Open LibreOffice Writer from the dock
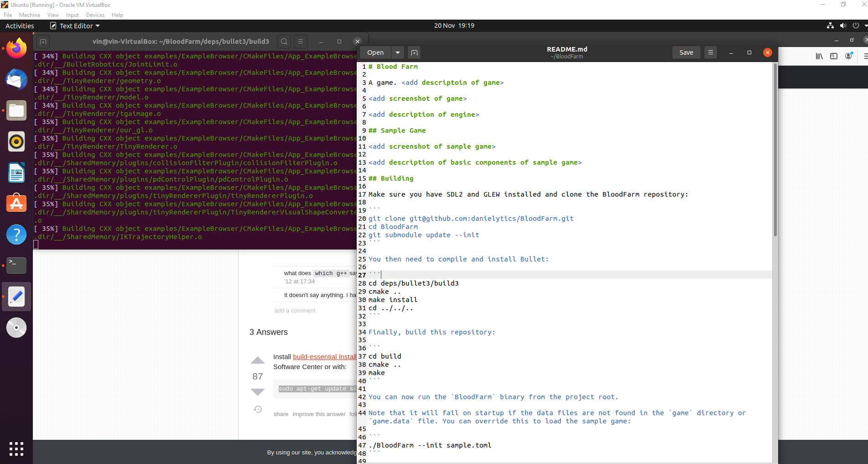868x464 pixels. 16,172
